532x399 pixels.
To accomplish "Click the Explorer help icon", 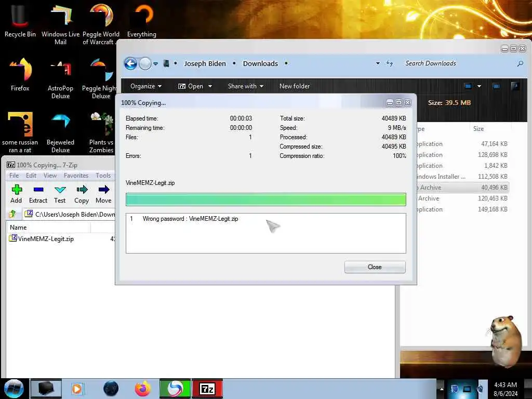I will pyautogui.click(x=515, y=86).
